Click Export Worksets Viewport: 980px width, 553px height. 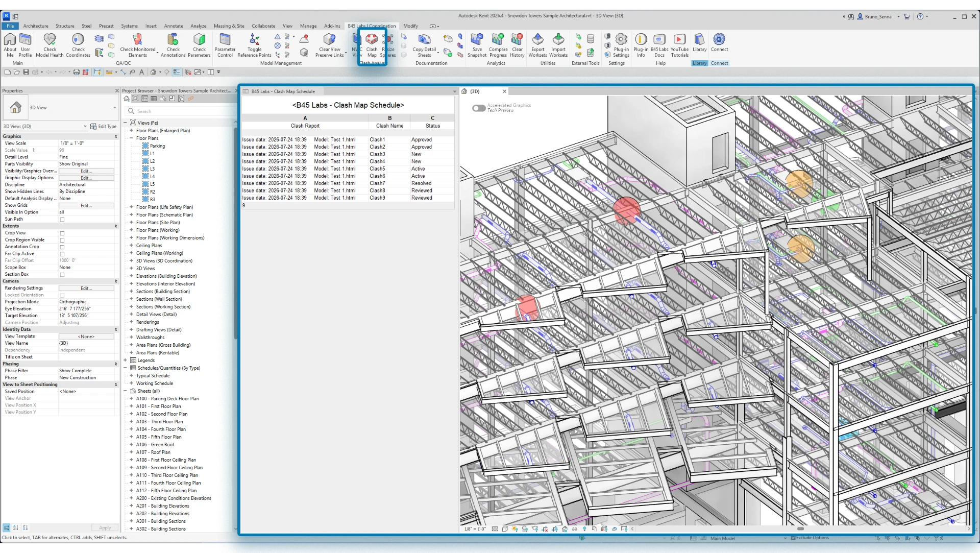pos(537,45)
